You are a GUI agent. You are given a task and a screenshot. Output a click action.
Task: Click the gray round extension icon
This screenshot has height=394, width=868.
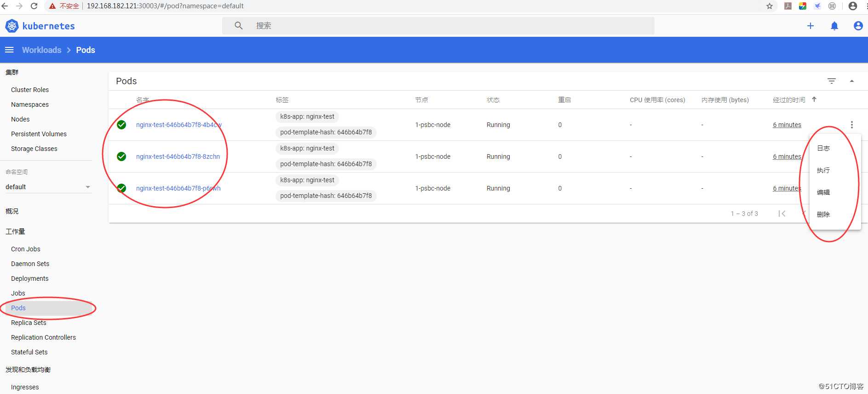tap(832, 6)
